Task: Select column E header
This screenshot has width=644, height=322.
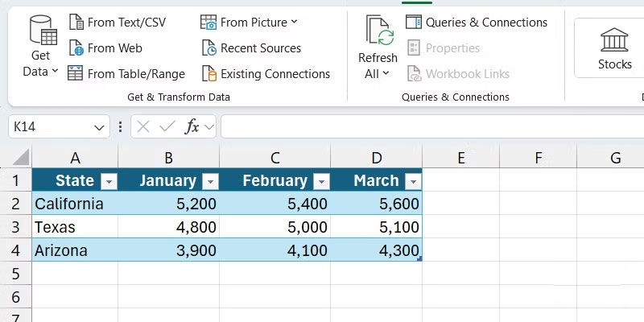Action: click(461, 158)
